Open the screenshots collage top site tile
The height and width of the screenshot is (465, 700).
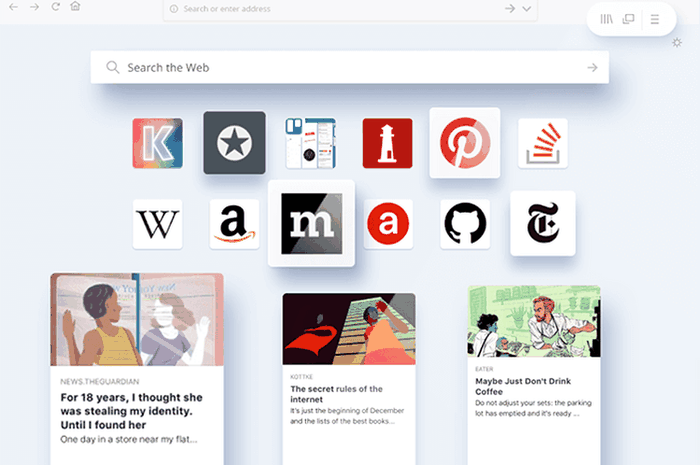tap(311, 143)
